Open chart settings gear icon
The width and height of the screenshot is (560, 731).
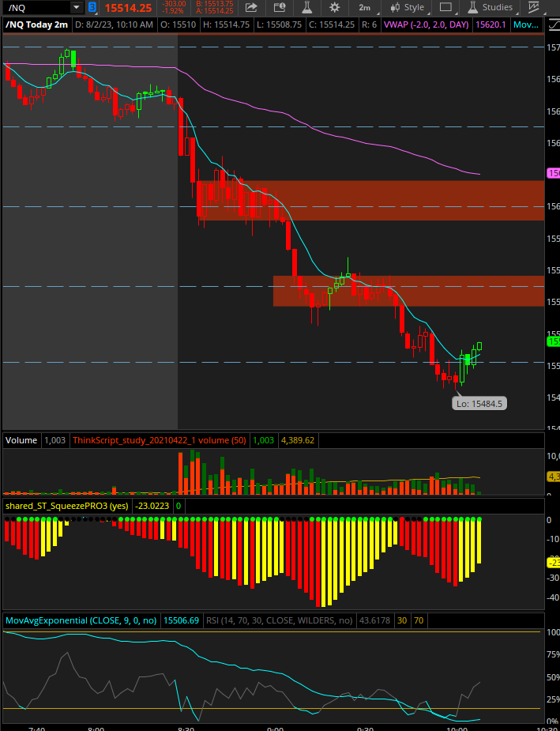[334, 7]
